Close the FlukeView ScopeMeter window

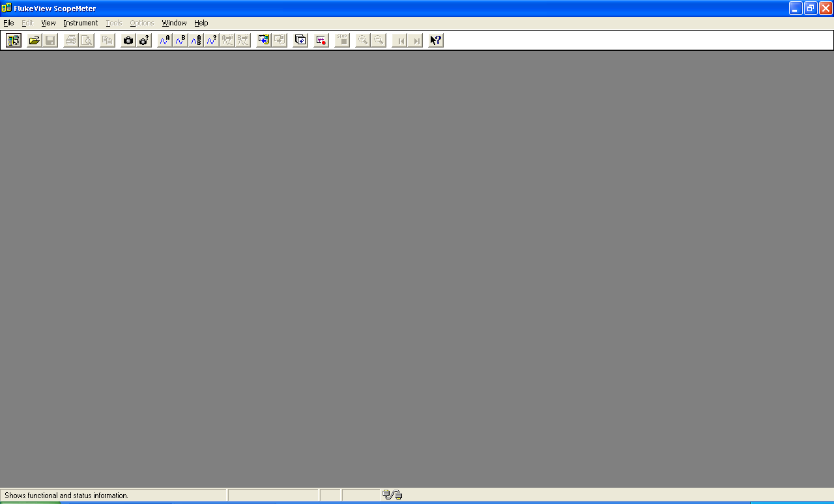pyautogui.click(x=826, y=8)
